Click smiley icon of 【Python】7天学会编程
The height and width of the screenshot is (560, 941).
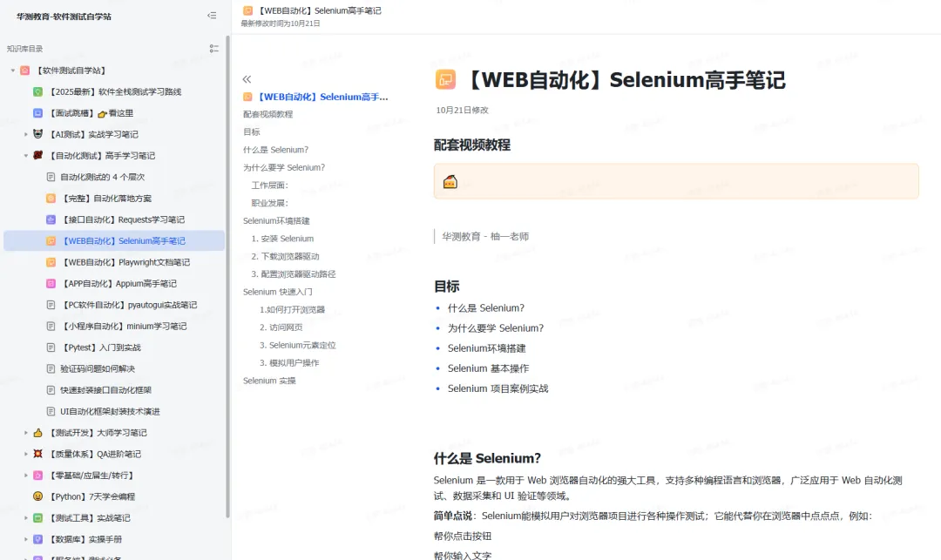point(37,496)
